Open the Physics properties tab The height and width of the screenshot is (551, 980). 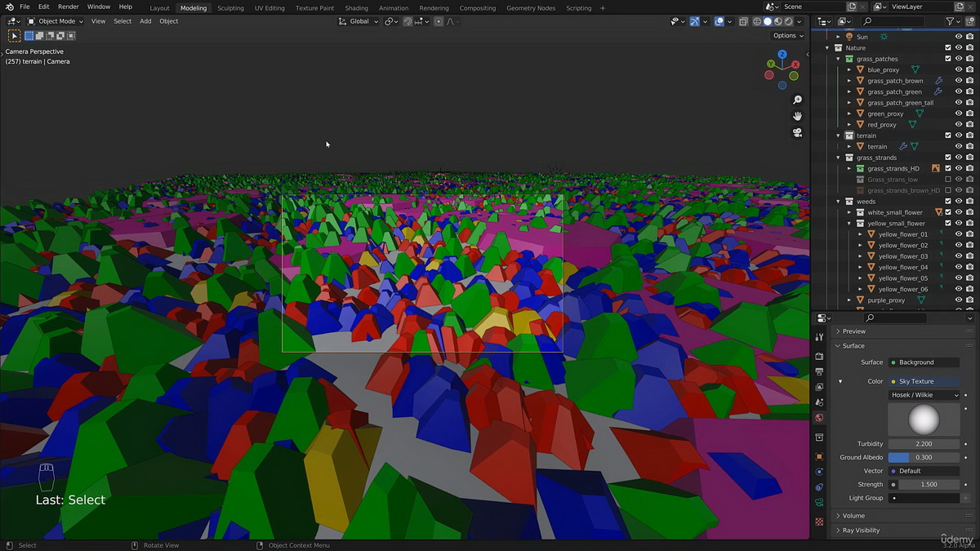click(819, 472)
